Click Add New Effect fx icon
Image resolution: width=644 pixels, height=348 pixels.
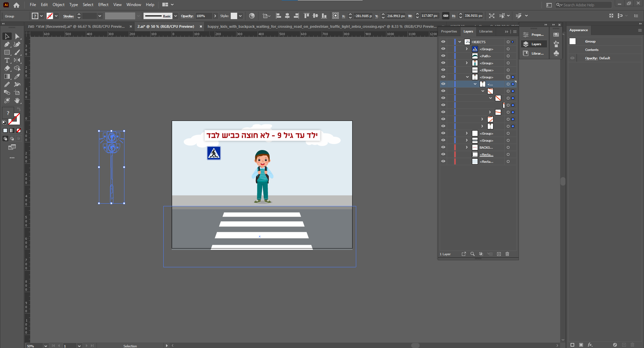coord(590,345)
